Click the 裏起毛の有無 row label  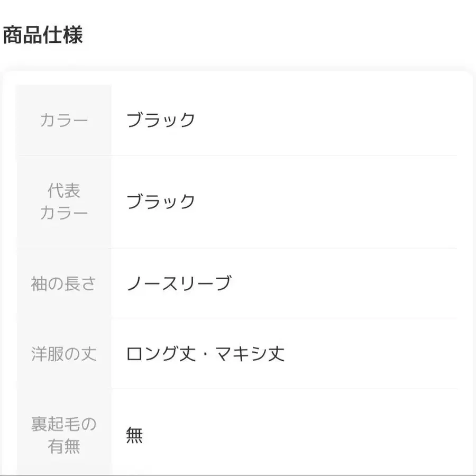[x=63, y=435]
